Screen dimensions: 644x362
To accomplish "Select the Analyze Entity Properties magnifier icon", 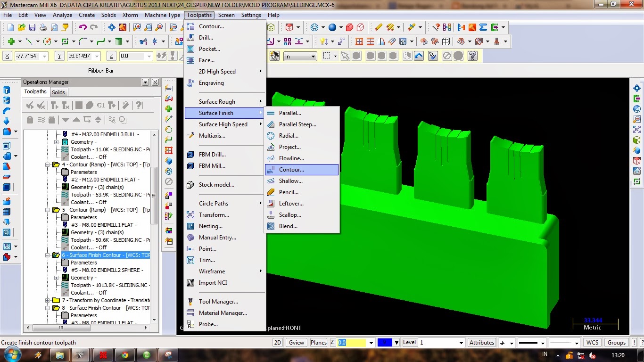I will pos(437,27).
